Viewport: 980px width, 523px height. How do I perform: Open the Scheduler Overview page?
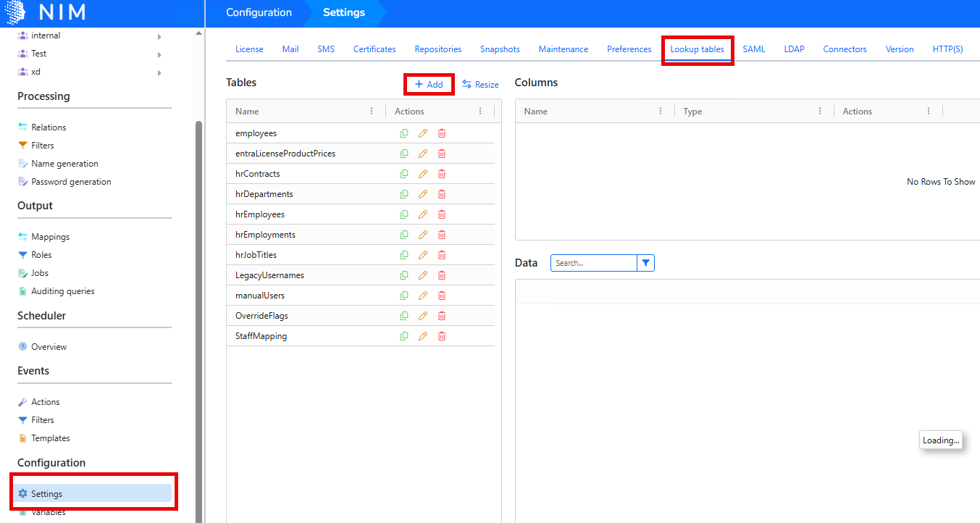point(42,347)
